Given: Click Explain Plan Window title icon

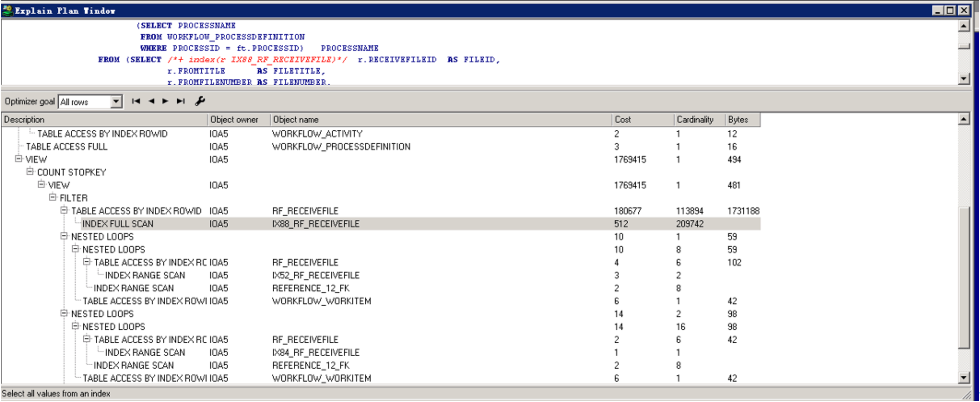Looking at the screenshot, I should point(7,11).
